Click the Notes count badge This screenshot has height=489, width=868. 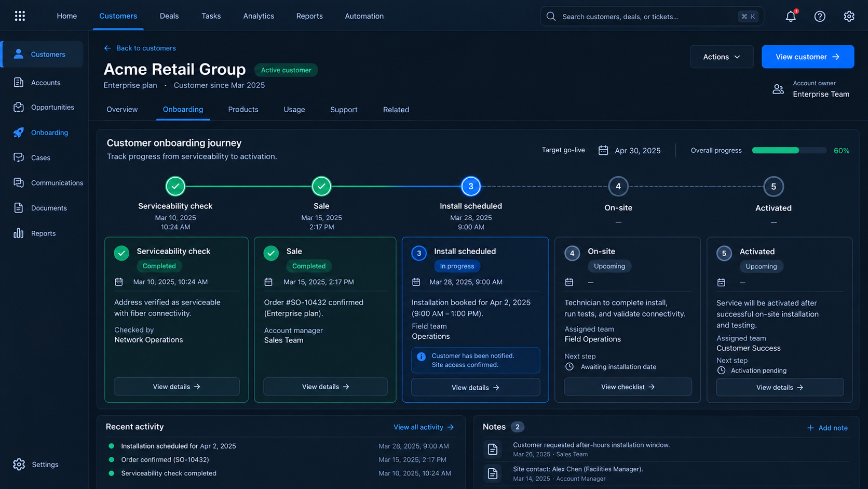(x=517, y=427)
